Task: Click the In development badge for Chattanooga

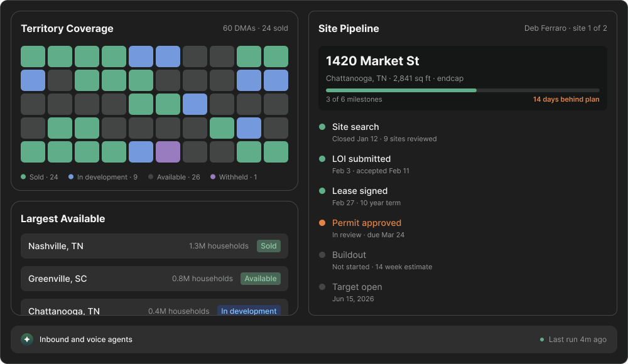Action: 249,310
